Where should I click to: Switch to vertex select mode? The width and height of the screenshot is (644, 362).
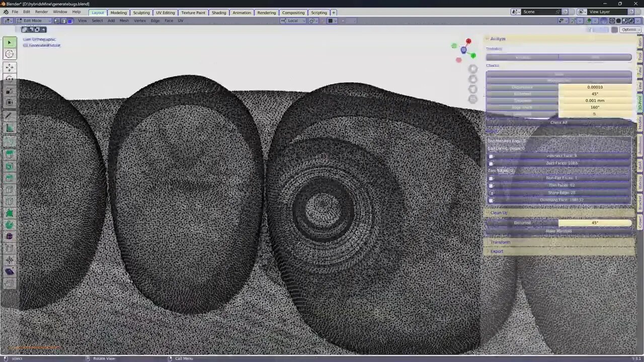click(x=57, y=21)
